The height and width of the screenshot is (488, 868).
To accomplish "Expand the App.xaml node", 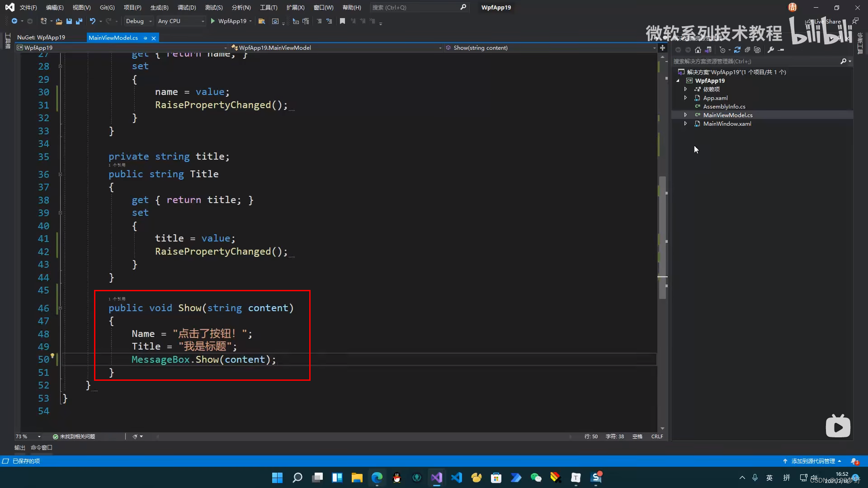I will point(685,98).
